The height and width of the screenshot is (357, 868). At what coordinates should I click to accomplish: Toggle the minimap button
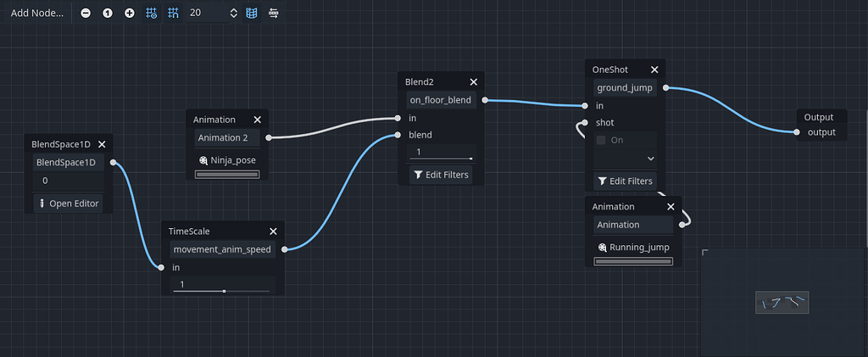pyautogui.click(x=251, y=13)
